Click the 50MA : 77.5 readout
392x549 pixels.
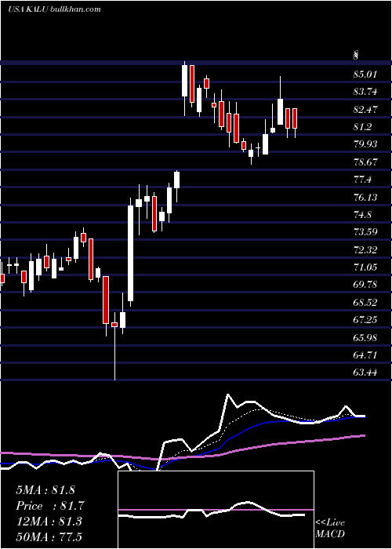49,537
